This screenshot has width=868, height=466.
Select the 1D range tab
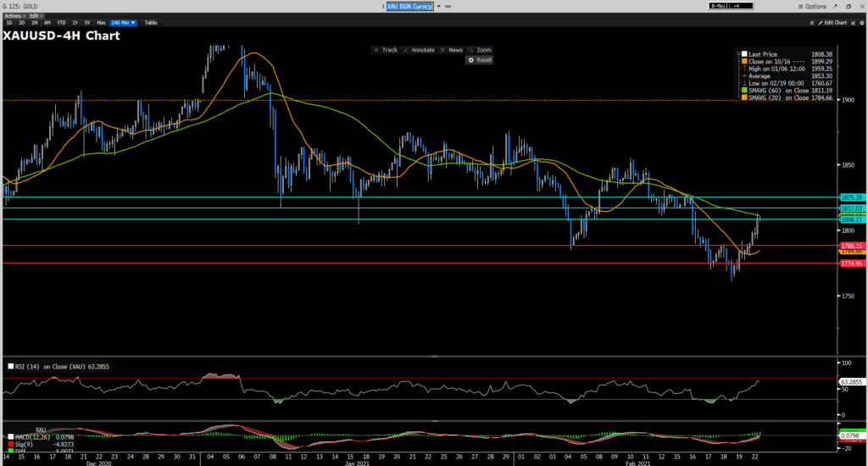8,23
